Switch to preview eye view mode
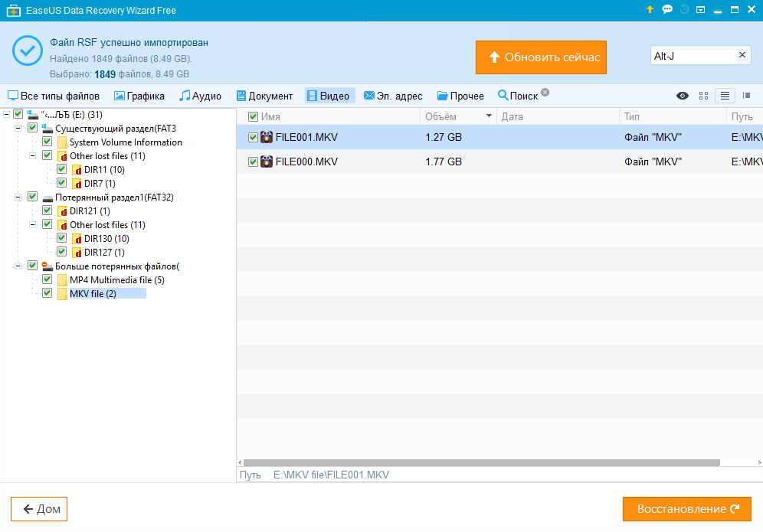This screenshot has height=532, width=763. [683, 96]
